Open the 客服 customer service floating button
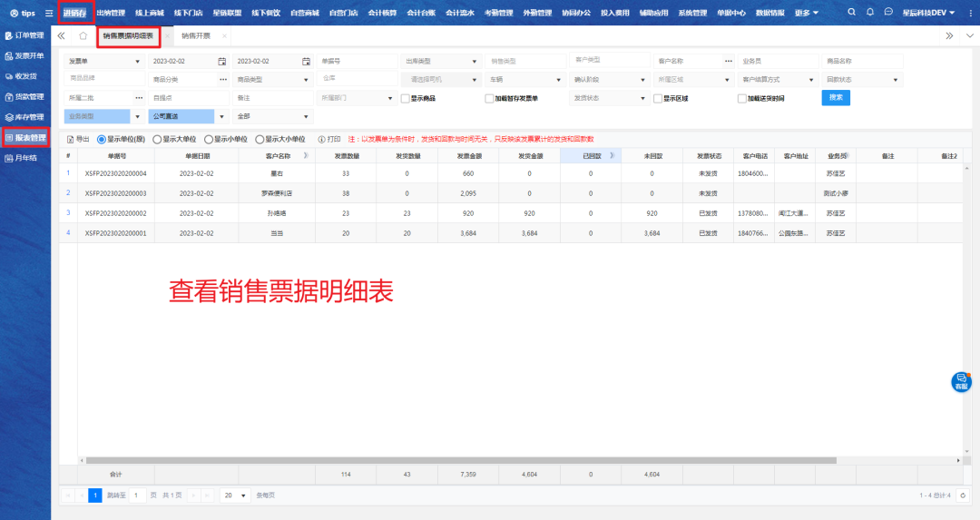This screenshot has height=520, width=980. 961,382
